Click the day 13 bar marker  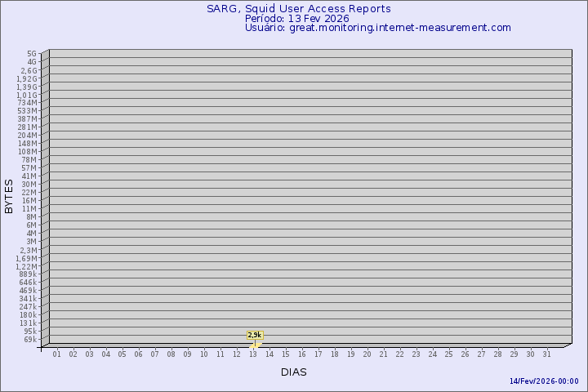point(254,345)
